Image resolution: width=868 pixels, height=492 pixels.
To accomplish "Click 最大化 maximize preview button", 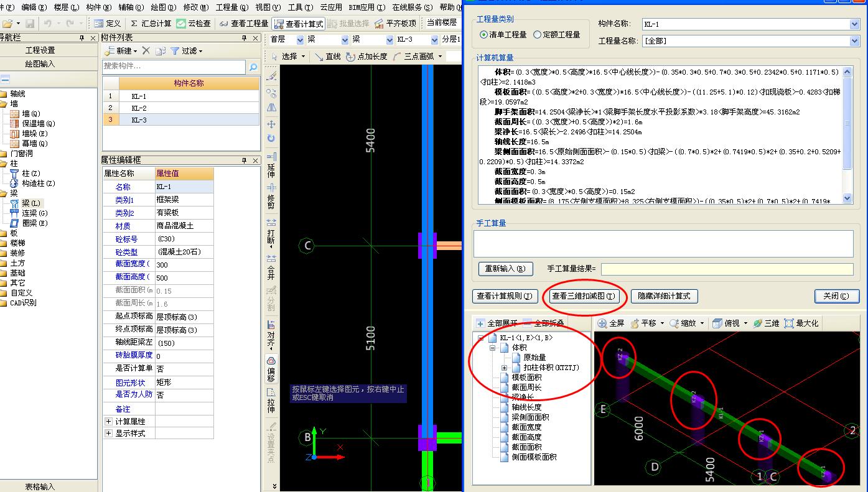I will click(801, 323).
